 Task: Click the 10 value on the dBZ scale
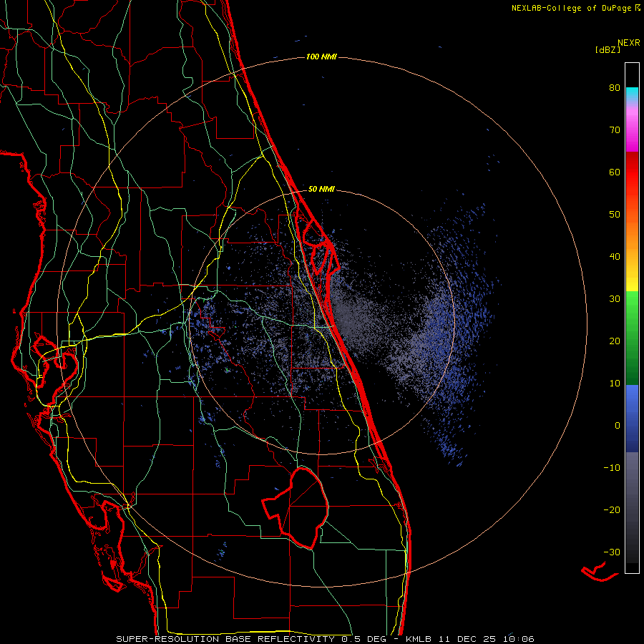[615, 384]
